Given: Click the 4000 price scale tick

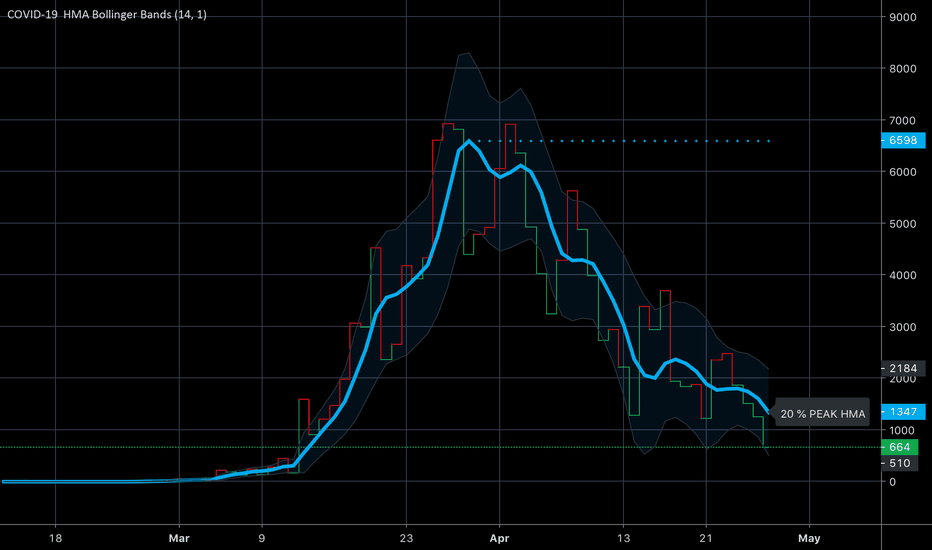Looking at the screenshot, I should click(902, 275).
